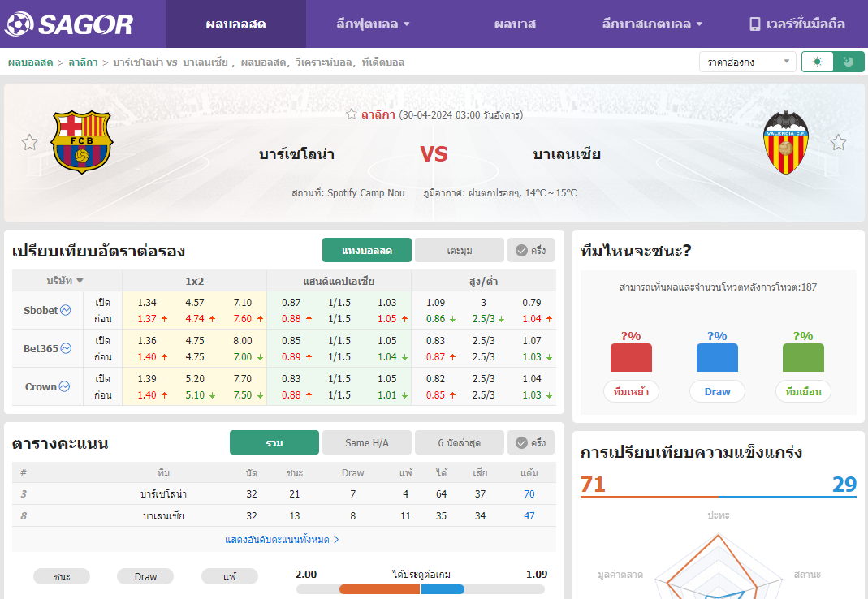Image resolution: width=868 pixels, height=599 pixels.
Task: Switch to dark mode moon icon
Action: pos(849,62)
